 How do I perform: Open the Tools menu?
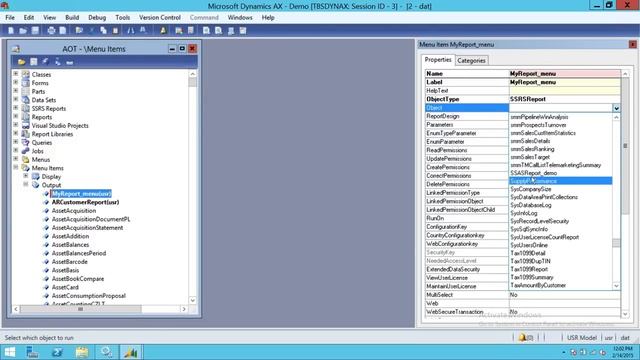122,18
